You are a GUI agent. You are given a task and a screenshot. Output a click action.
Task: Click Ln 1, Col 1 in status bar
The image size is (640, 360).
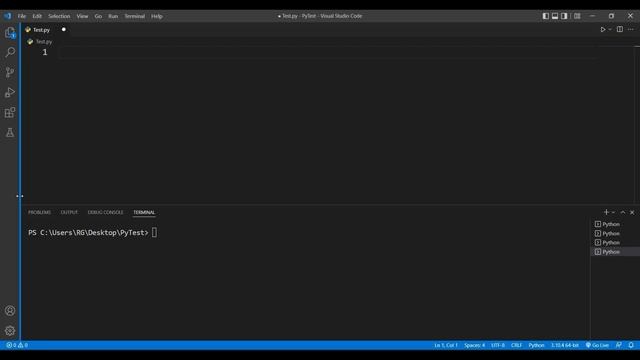click(446, 345)
